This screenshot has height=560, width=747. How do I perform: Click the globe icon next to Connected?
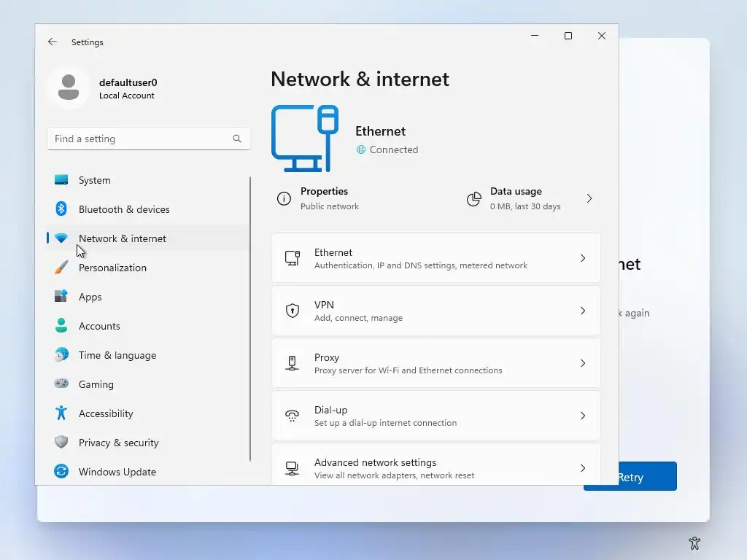click(361, 149)
